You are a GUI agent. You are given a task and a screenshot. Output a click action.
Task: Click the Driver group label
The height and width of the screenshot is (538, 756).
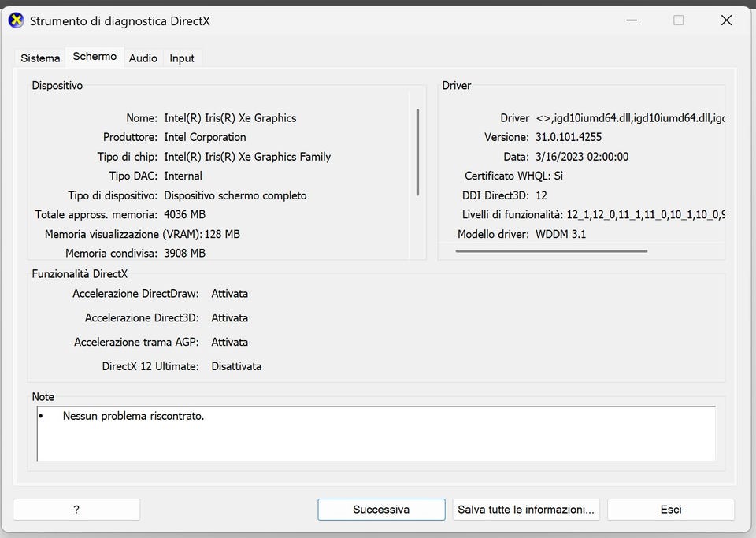point(457,85)
